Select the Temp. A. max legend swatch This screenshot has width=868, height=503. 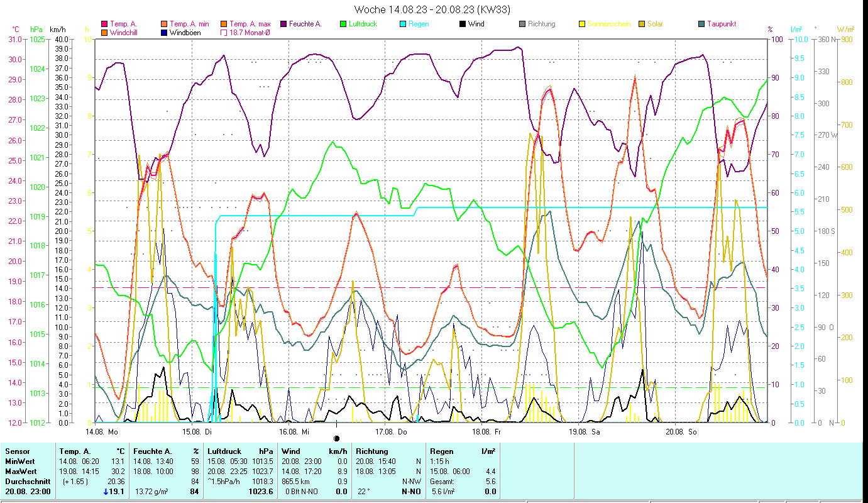click(x=224, y=25)
